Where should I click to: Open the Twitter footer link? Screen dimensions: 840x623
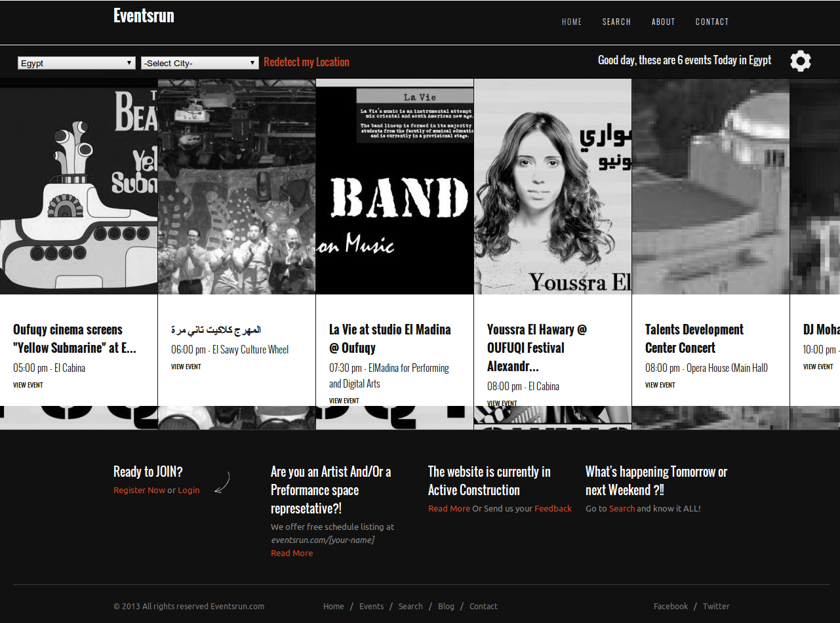pyautogui.click(x=716, y=606)
